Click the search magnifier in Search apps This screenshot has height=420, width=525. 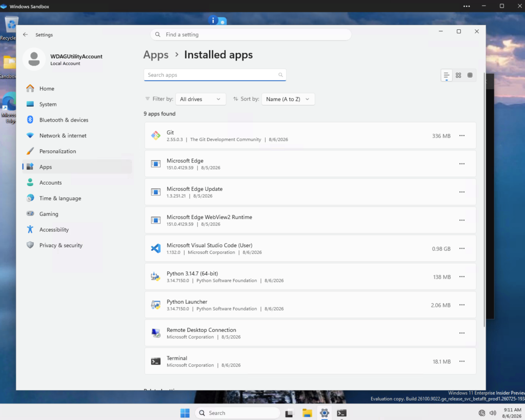click(280, 75)
